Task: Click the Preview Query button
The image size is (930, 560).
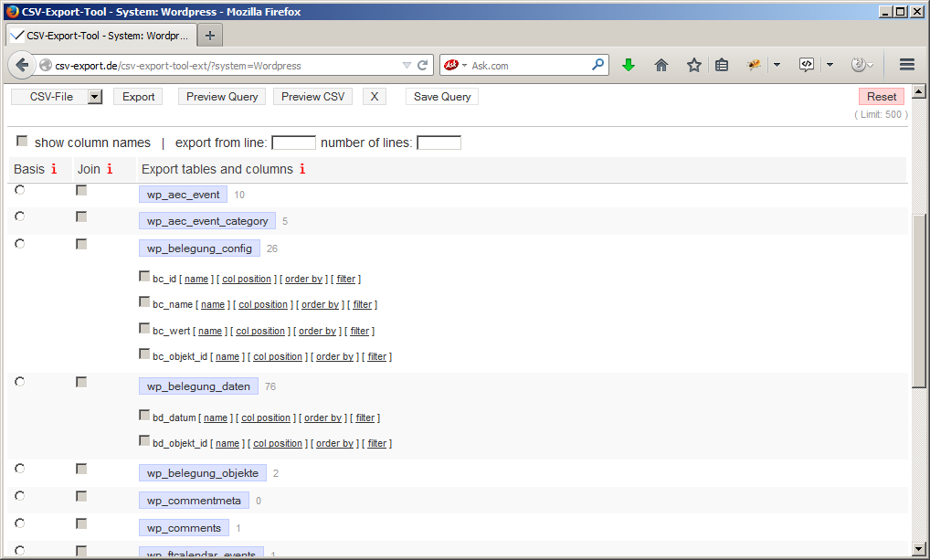Action: [x=222, y=97]
